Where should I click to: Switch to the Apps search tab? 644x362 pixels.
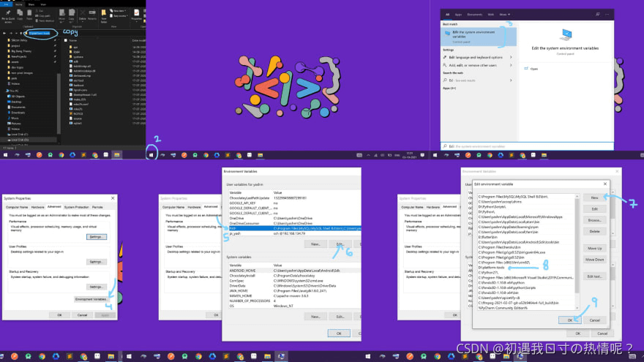[458, 14]
